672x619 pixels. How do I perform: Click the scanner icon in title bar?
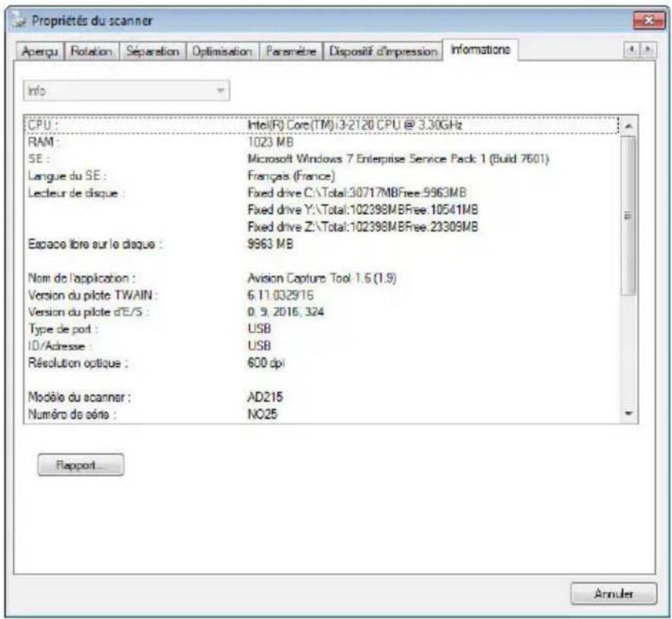pyautogui.click(x=19, y=20)
